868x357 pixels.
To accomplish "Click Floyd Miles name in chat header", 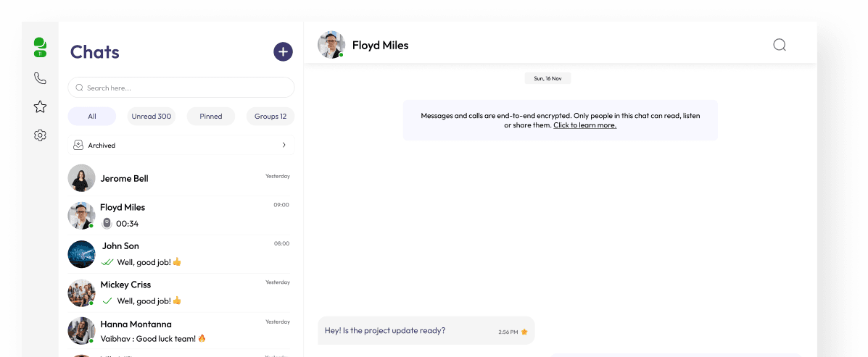I will (x=380, y=46).
